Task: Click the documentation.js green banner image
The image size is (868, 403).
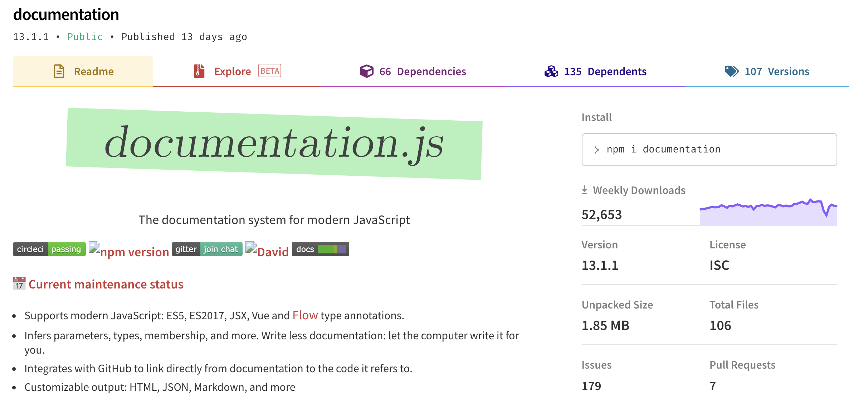Action: click(274, 144)
